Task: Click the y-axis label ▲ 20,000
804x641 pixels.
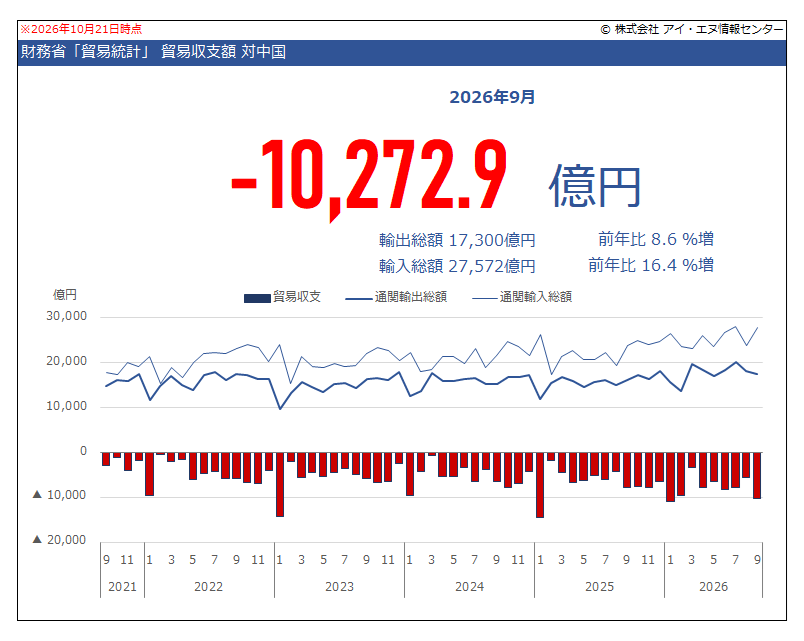Action: click(59, 540)
